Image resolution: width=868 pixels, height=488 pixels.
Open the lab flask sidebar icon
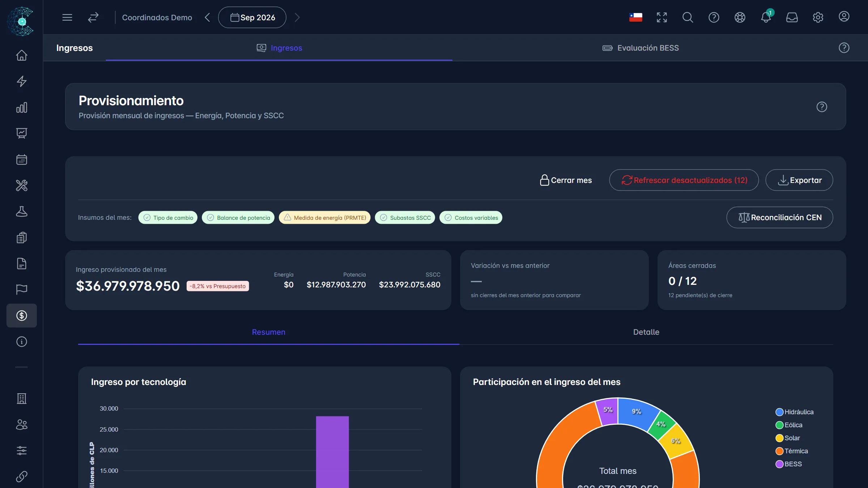click(22, 211)
